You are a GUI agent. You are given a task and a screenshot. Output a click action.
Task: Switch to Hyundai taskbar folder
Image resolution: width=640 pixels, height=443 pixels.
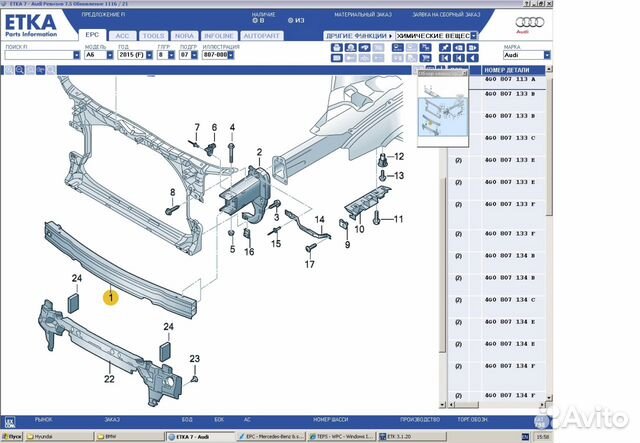coord(59,437)
